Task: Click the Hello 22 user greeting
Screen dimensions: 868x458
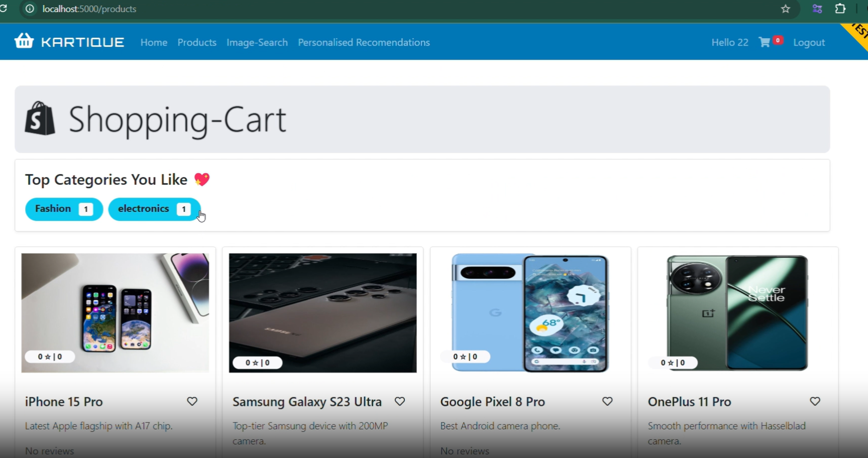Action: pos(730,43)
